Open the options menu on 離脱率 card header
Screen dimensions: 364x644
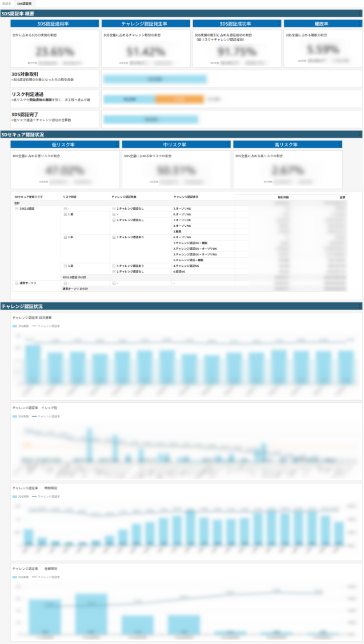[x=360, y=24]
